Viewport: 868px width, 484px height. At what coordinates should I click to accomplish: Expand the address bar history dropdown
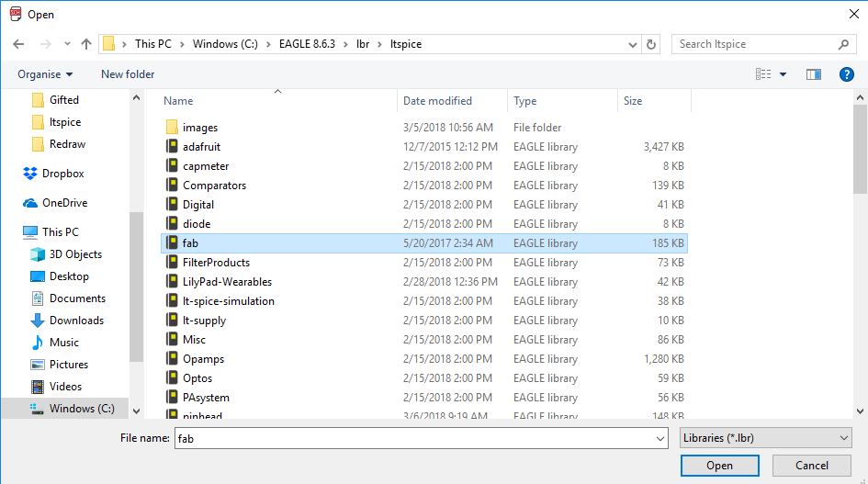[633, 45]
